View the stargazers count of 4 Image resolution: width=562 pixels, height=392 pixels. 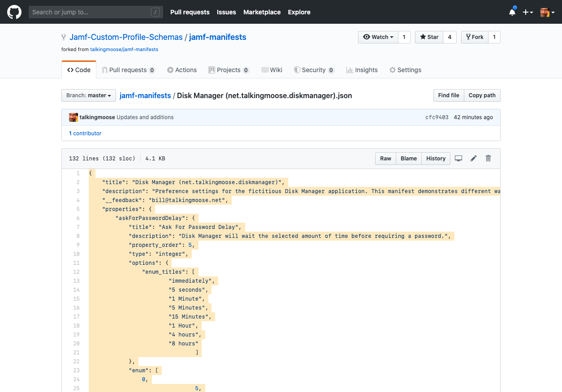[450, 37]
